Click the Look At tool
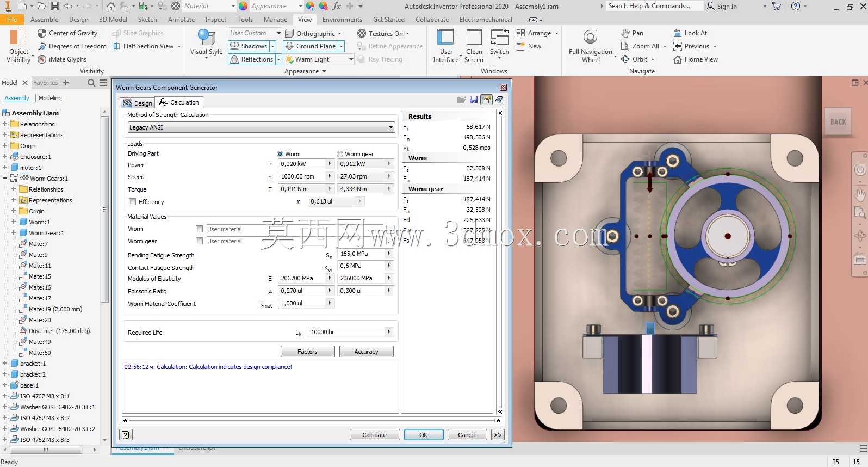The height and width of the screenshot is (467, 868). click(x=690, y=33)
